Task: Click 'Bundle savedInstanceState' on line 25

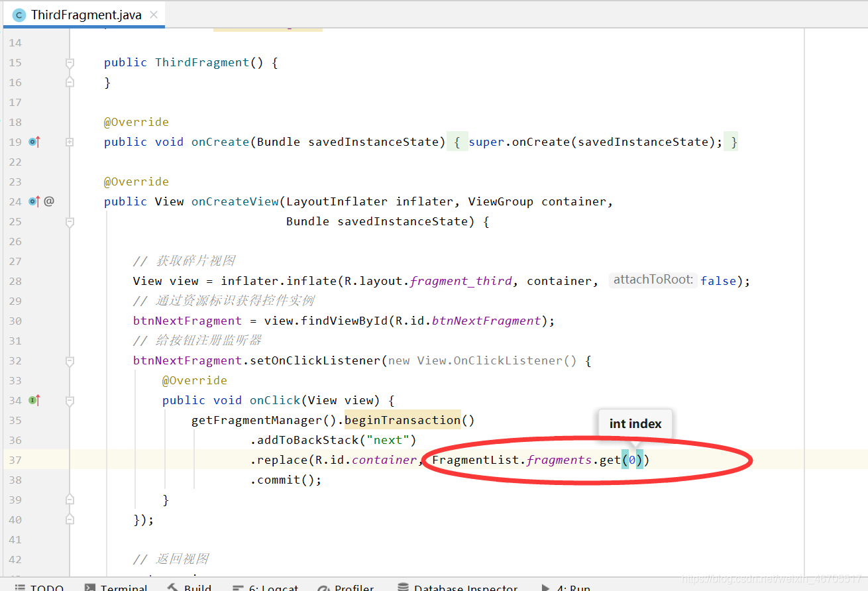Action: pos(377,221)
